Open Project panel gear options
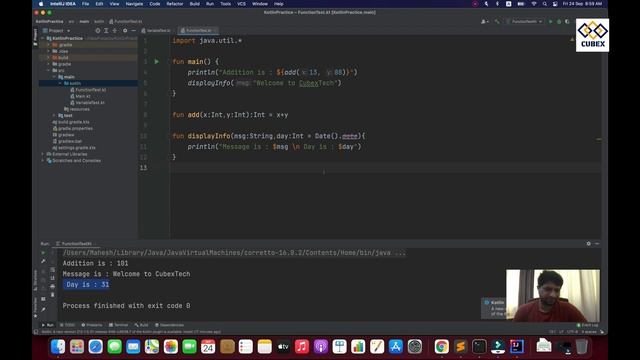640x360 pixels. (x=125, y=31)
